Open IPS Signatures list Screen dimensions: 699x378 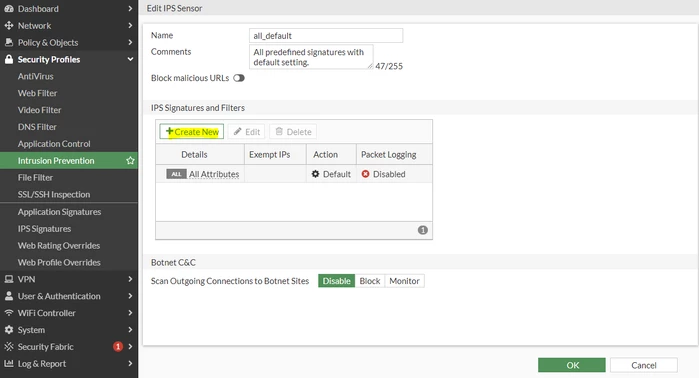(44, 229)
